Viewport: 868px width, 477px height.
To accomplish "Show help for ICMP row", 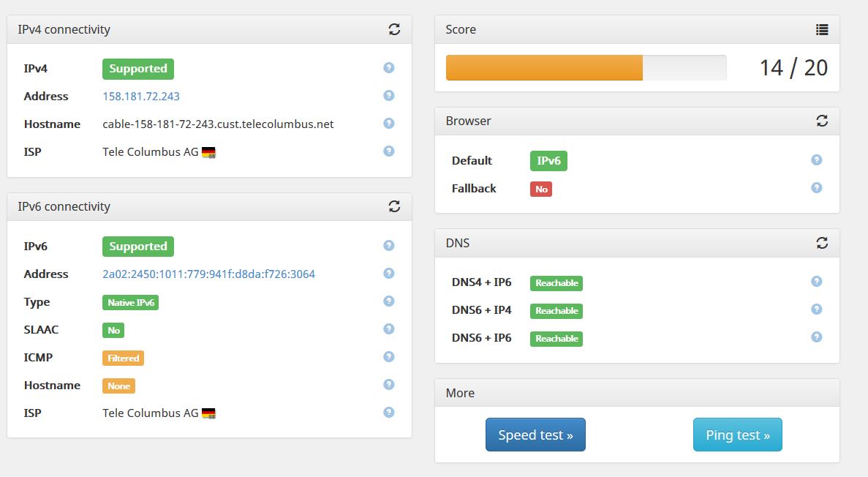I will tap(389, 357).
